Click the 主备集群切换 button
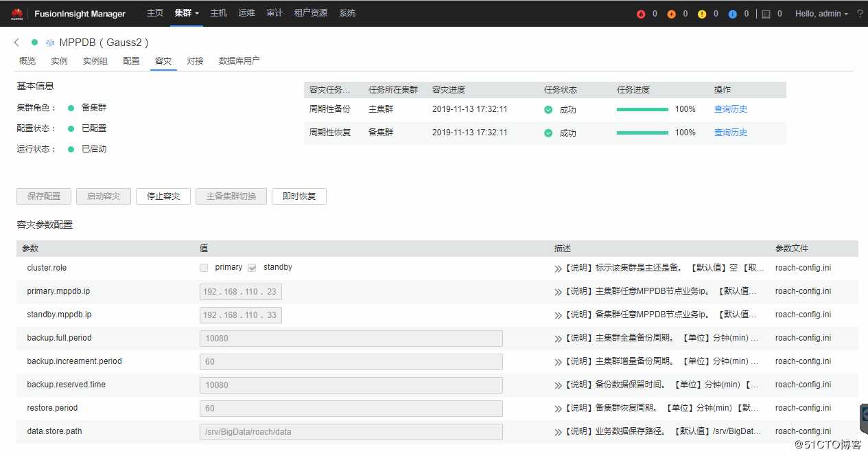Screen dimensions: 868x456 pyautogui.click(x=231, y=196)
